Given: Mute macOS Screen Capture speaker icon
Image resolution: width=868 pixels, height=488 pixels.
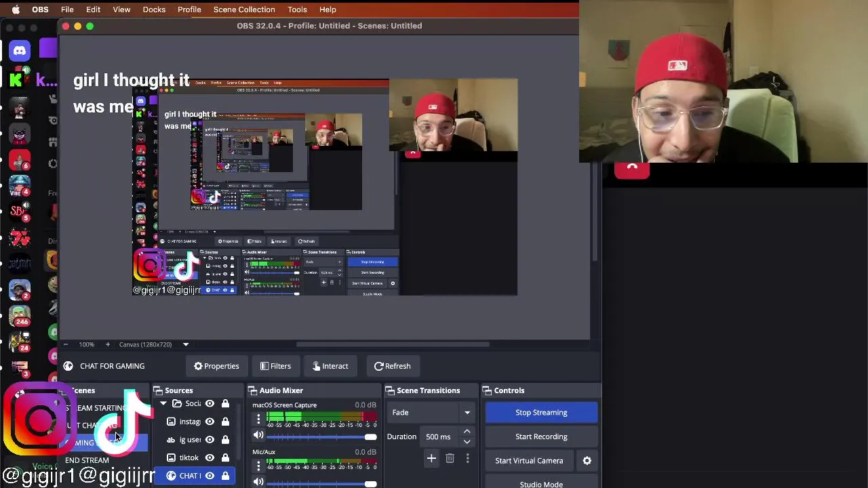Looking at the screenshot, I should (258, 436).
